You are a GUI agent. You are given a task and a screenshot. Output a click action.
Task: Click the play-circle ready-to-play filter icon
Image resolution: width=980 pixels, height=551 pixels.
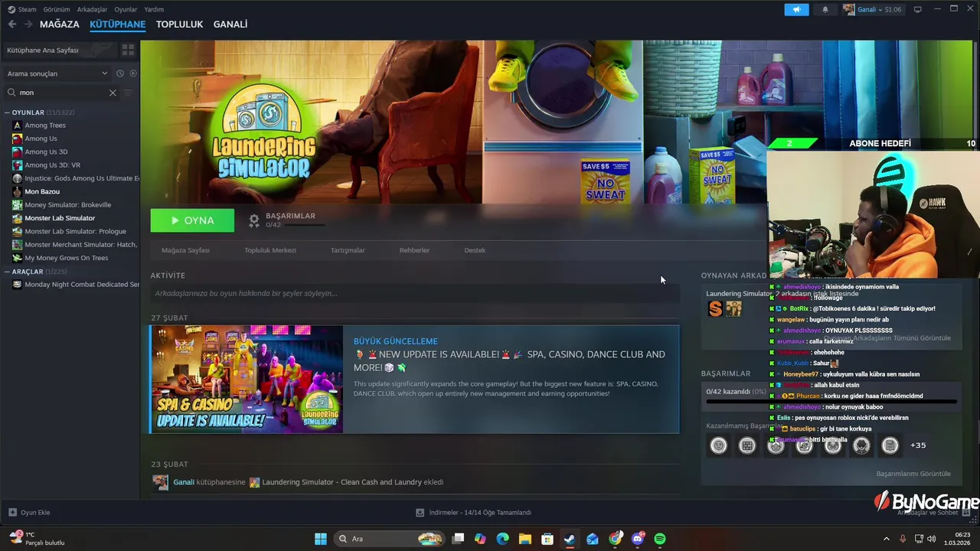133,73
